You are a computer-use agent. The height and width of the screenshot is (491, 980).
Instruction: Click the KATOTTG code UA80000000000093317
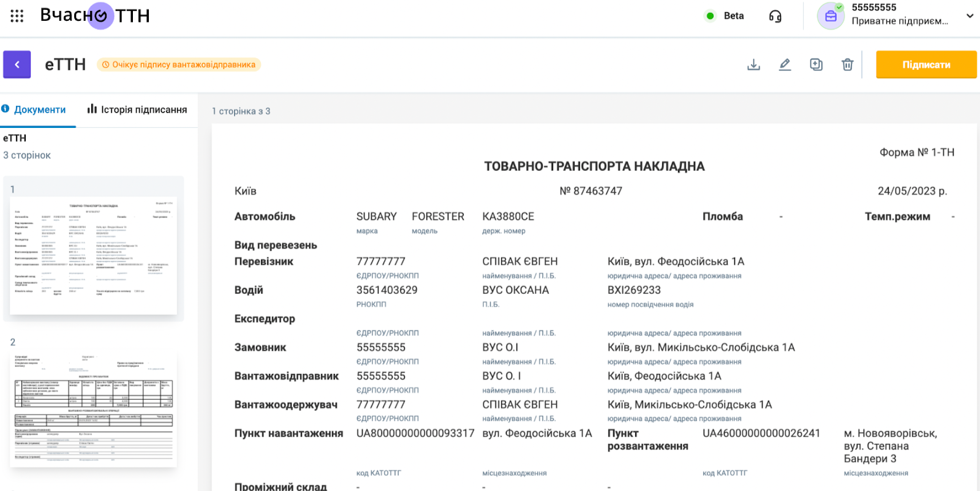(415, 433)
